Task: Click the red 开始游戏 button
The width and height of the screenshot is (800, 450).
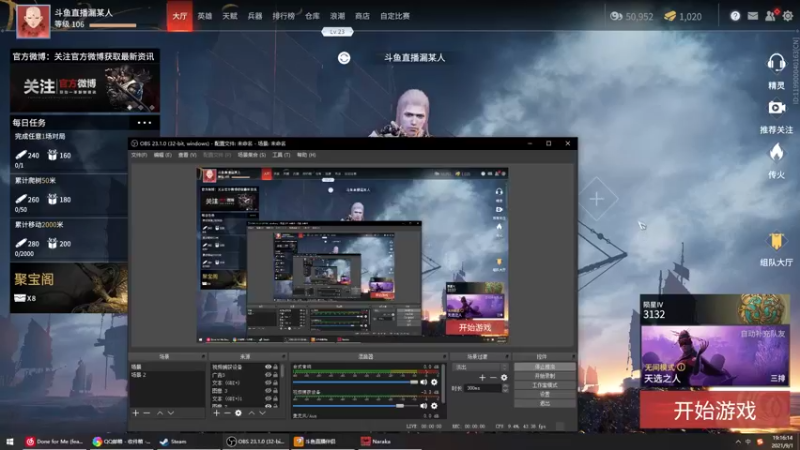Action: coord(715,410)
